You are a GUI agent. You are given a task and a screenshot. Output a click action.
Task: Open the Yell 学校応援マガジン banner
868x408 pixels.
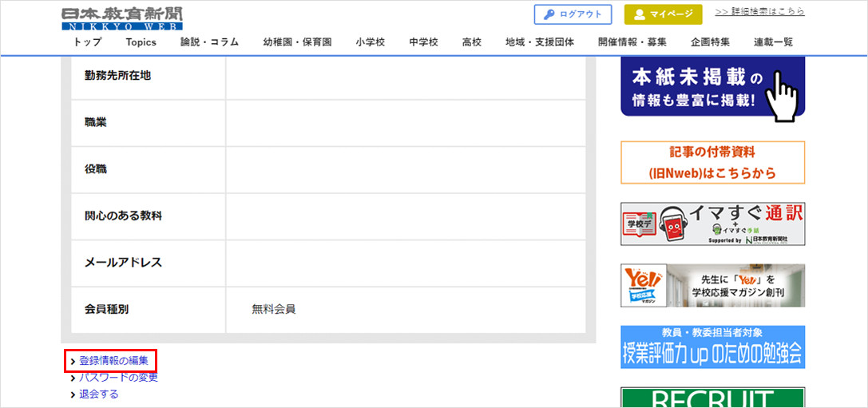pyautogui.click(x=713, y=285)
